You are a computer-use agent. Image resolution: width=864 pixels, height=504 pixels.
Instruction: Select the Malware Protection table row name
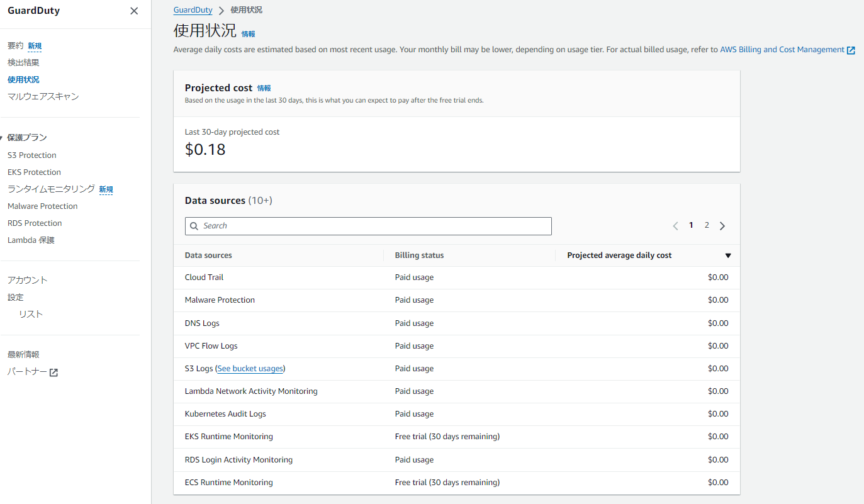(220, 300)
